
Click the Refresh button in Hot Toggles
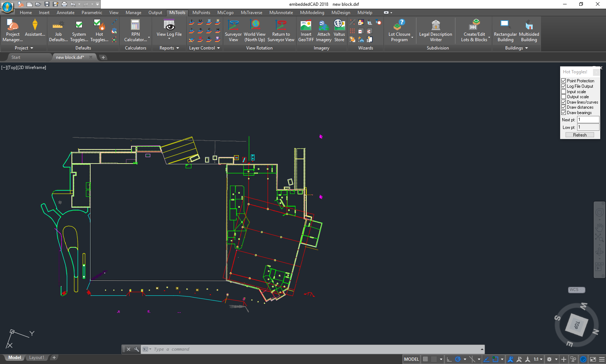(580, 134)
